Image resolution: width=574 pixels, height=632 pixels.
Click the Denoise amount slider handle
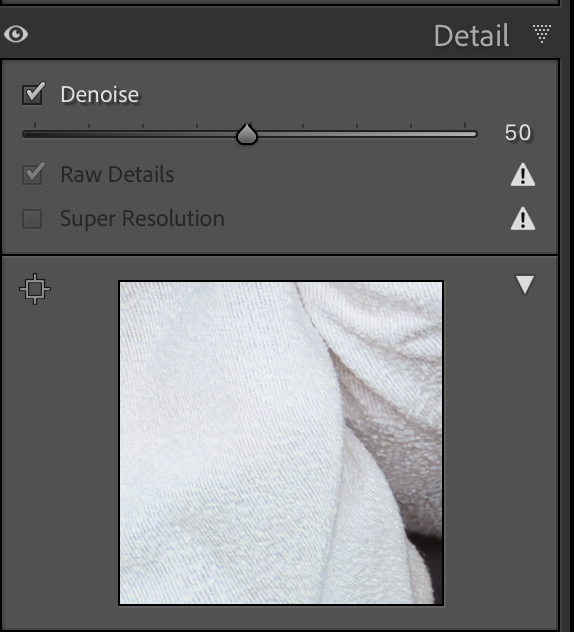[x=247, y=134]
